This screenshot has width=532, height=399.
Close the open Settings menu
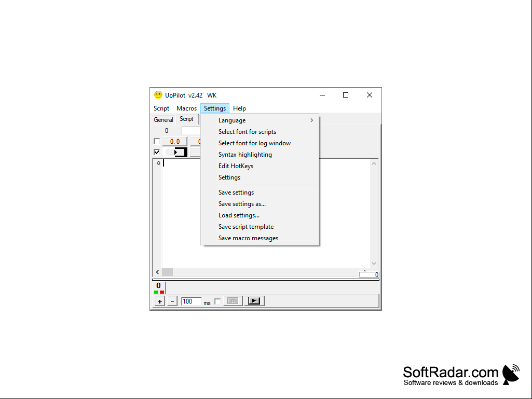(x=215, y=108)
